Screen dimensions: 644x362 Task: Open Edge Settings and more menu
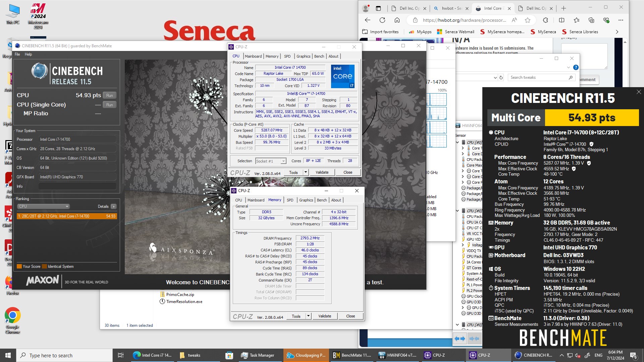point(621,20)
